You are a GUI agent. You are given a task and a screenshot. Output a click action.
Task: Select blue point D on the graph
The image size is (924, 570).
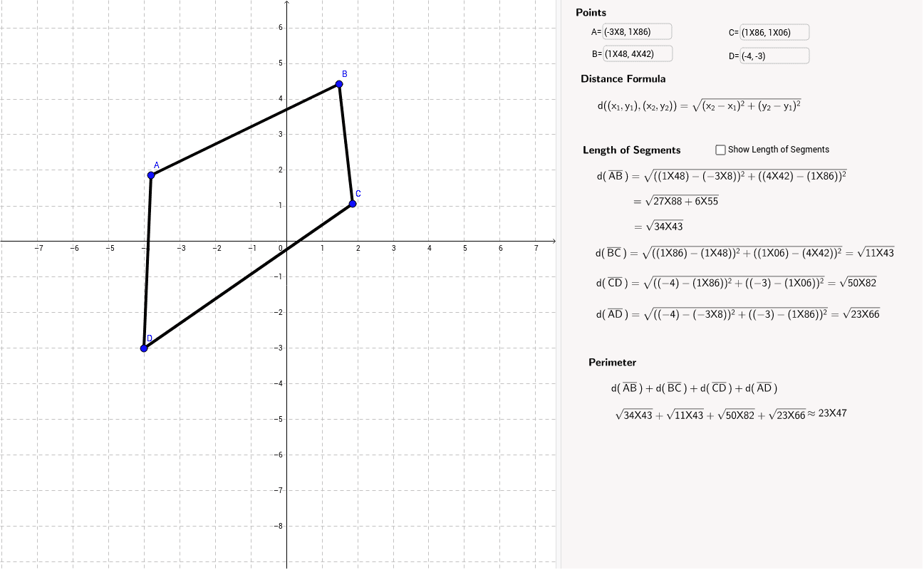(144, 348)
